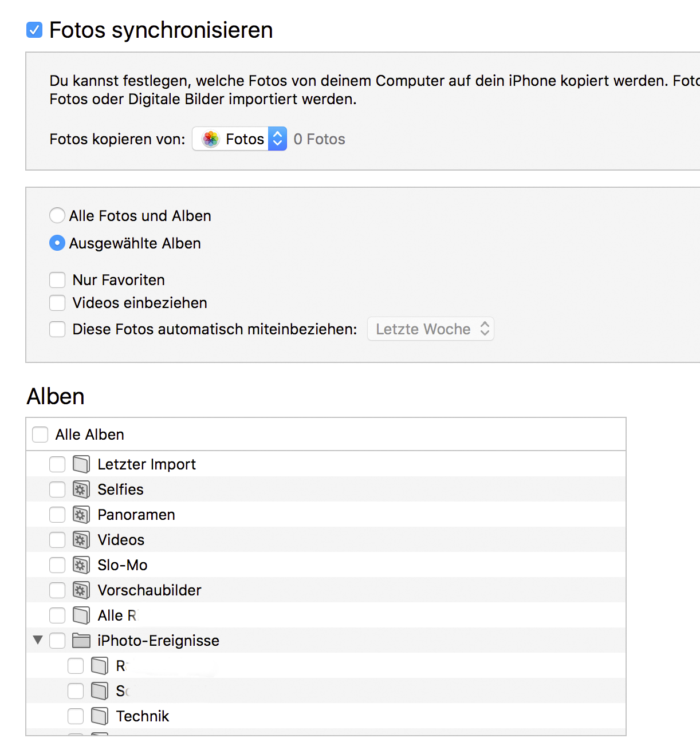The height and width of the screenshot is (750, 700).
Task: Select the Letzter Import album row
Action: coord(147,464)
